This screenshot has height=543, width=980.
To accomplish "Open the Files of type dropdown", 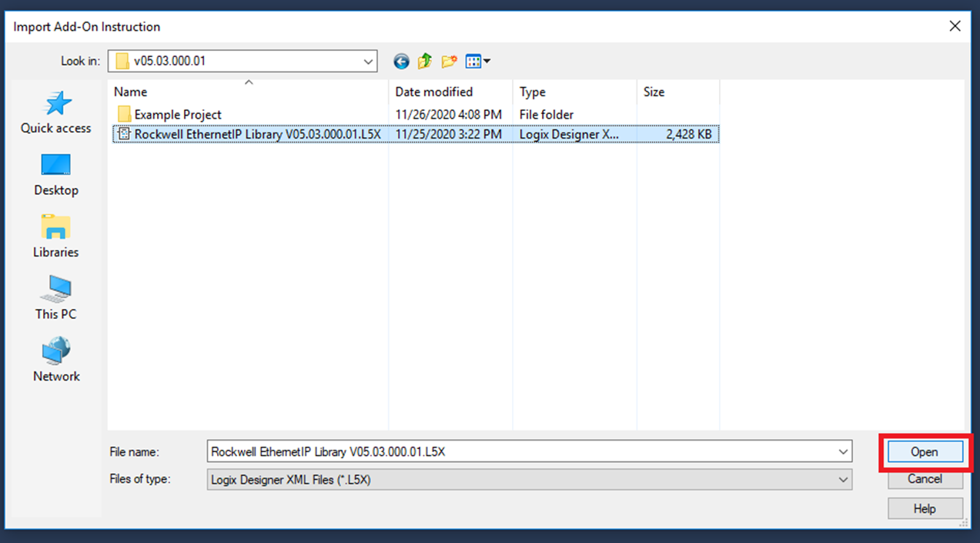I will [x=842, y=479].
